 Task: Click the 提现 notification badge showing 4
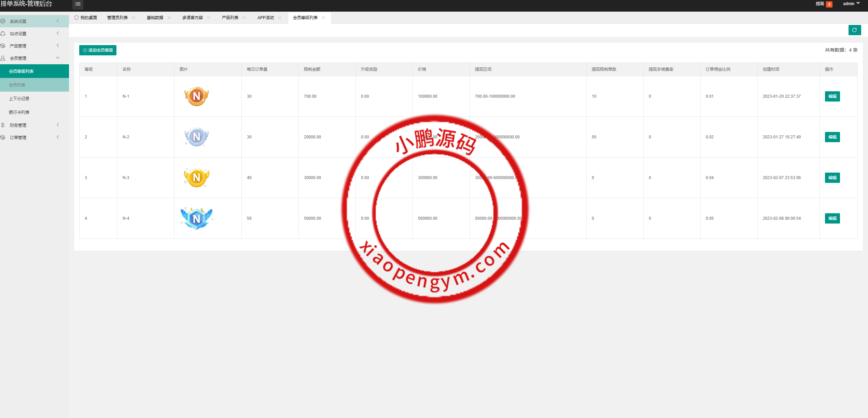click(829, 4)
